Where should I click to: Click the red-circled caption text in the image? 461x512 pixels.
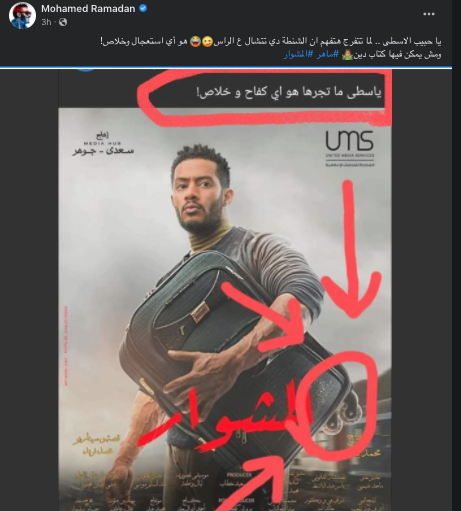tap(289, 92)
